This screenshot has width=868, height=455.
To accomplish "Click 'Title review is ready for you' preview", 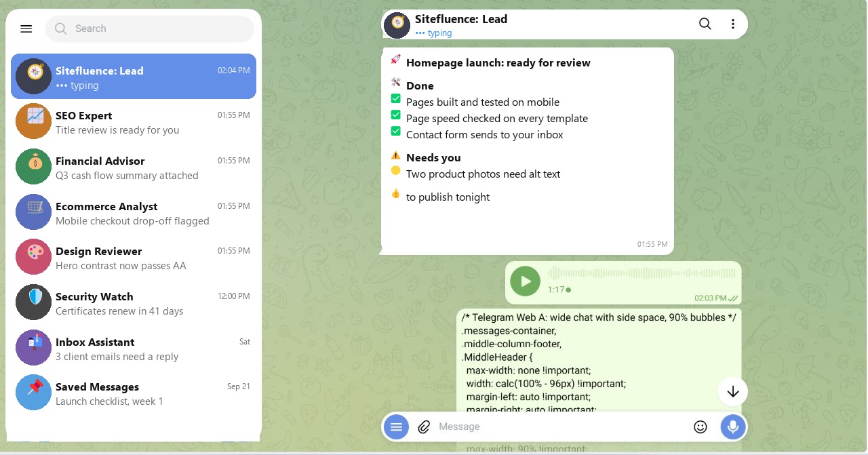I will (x=117, y=130).
